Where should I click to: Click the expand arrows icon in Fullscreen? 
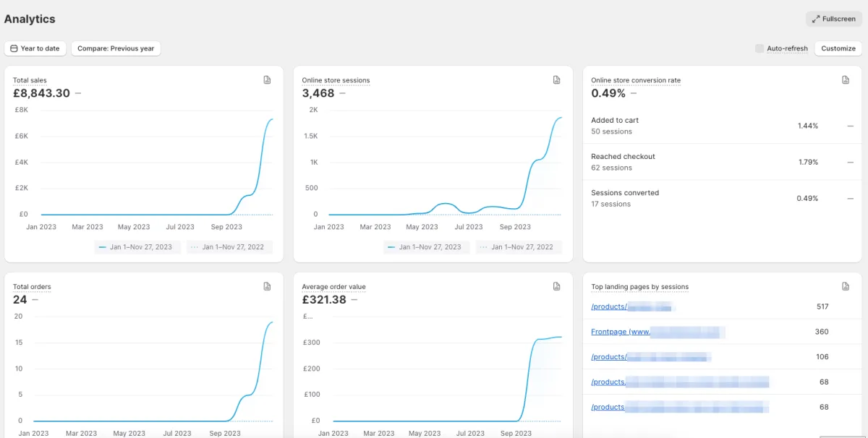click(x=815, y=19)
